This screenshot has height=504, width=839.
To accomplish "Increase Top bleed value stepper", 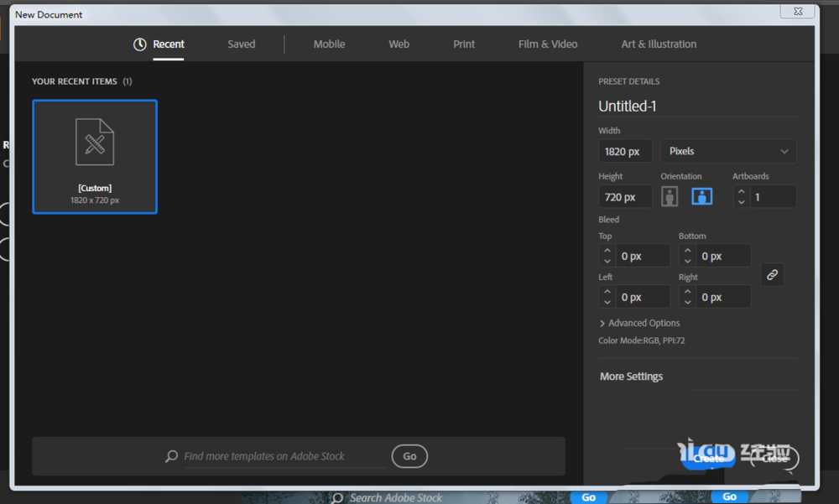I will click(x=607, y=251).
